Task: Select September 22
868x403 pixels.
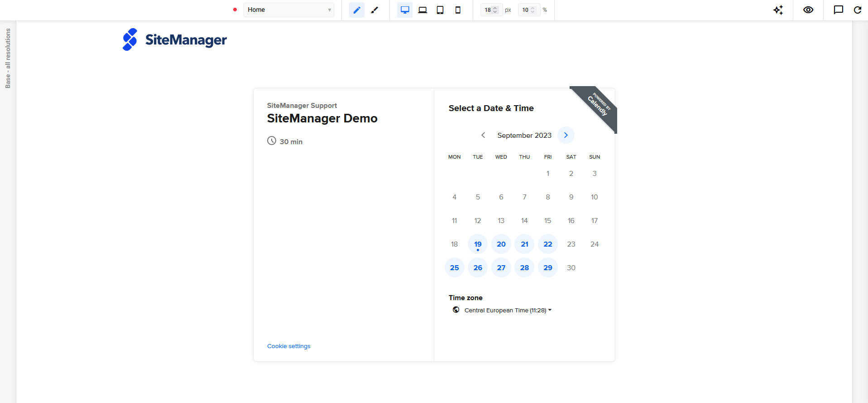Action: coord(548,244)
